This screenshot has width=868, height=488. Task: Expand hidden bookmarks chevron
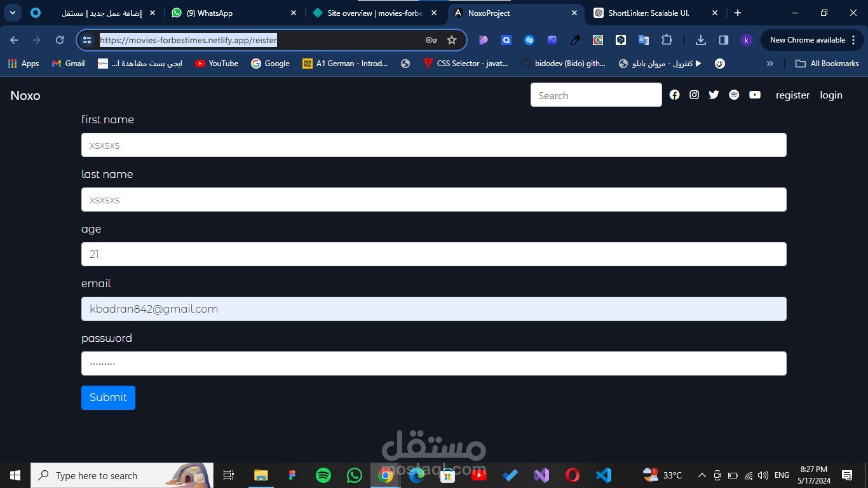(770, 64)
